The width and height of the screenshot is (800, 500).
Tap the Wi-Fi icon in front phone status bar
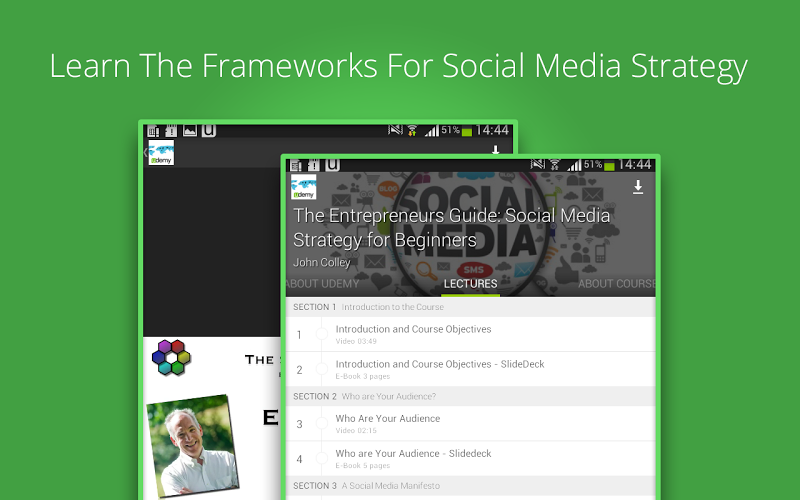[555, 165]
